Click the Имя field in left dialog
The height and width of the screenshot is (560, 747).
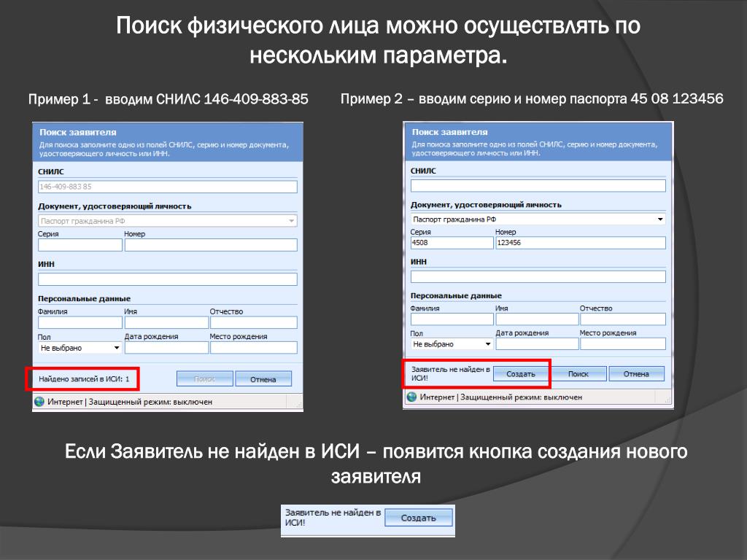click(166, 322)
